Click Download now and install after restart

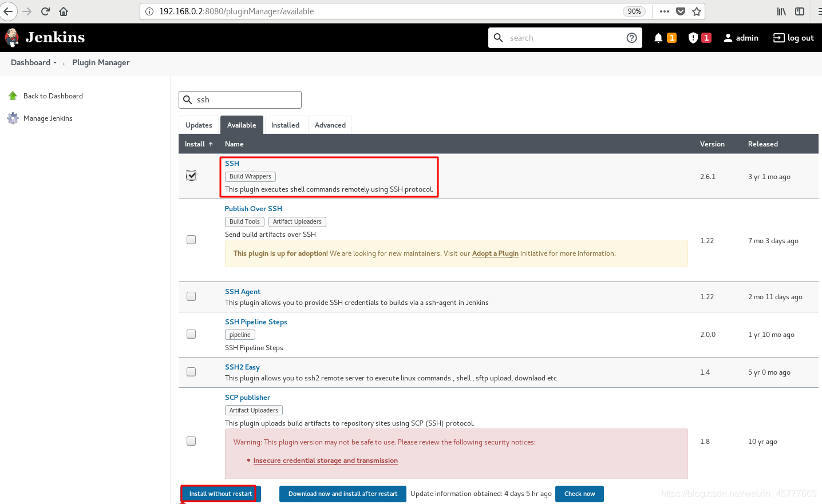click(x=343, y=494)
